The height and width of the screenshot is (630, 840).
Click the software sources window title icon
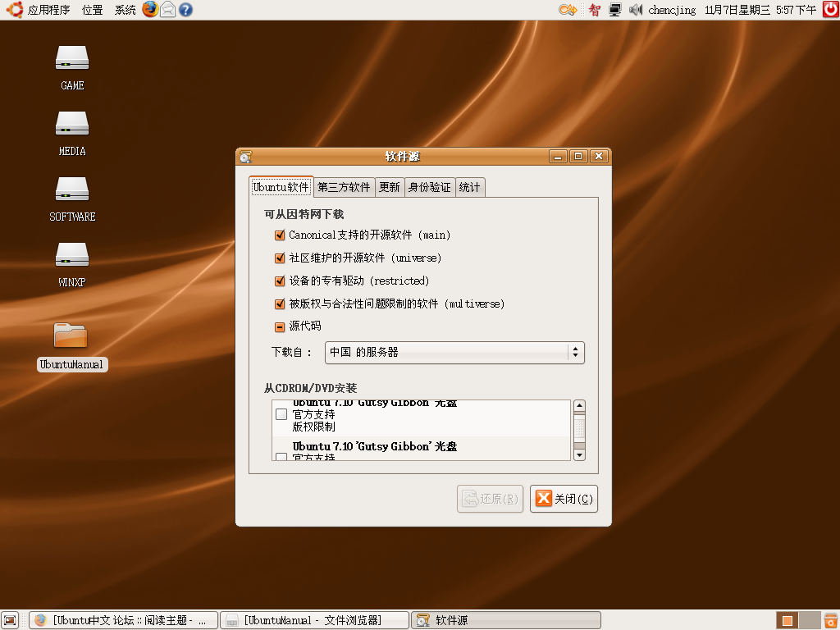pos(246,157)
